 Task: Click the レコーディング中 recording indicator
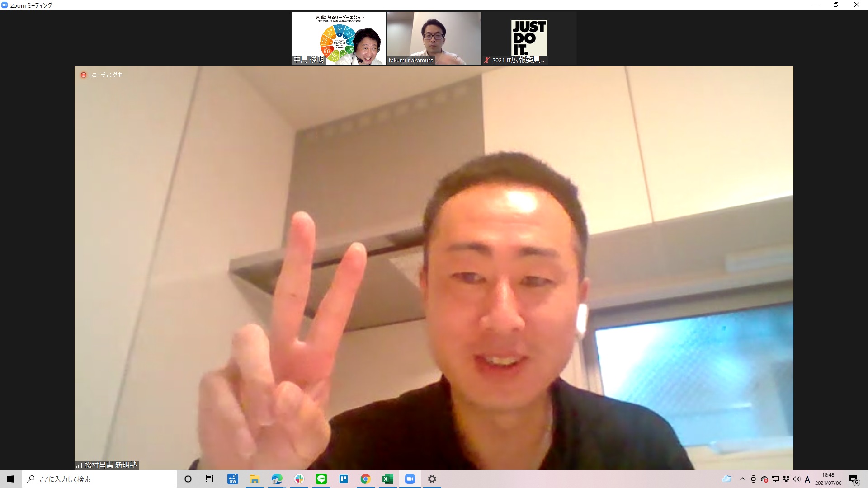pyautogui.click(x=102, y=75)
